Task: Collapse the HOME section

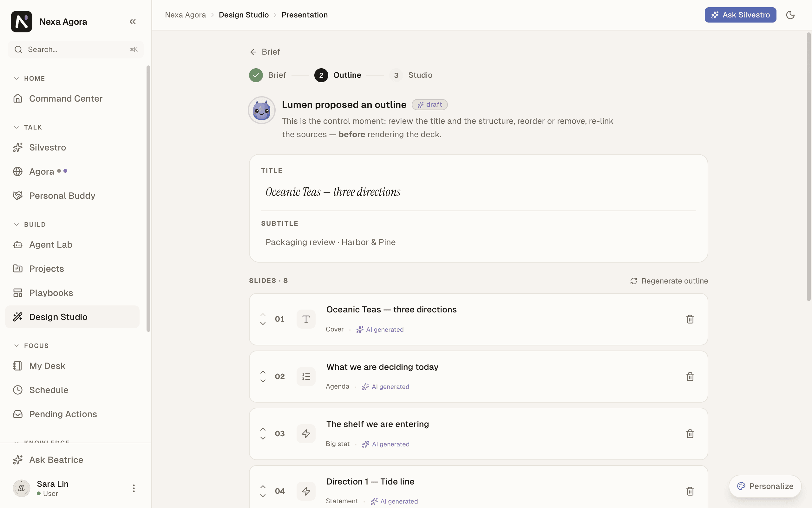Action: click(29, 78)
